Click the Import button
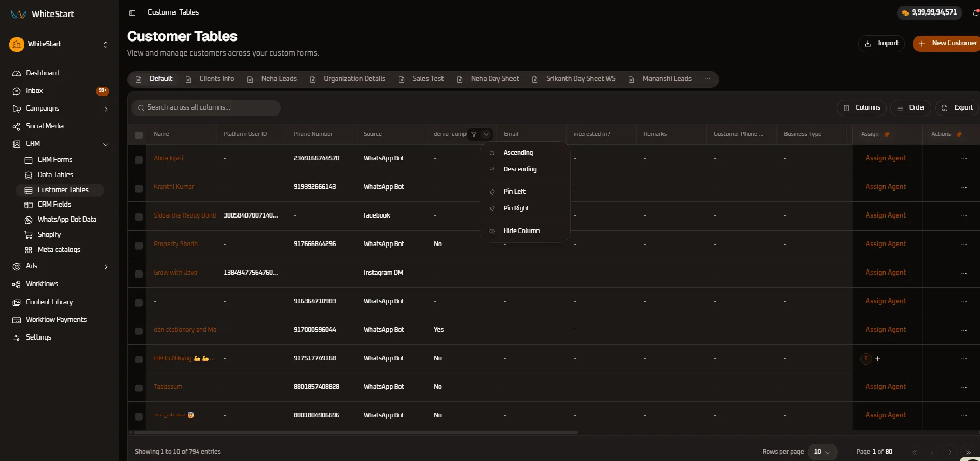The height and width of the screenshot is (461, 980). coord(881,44)
